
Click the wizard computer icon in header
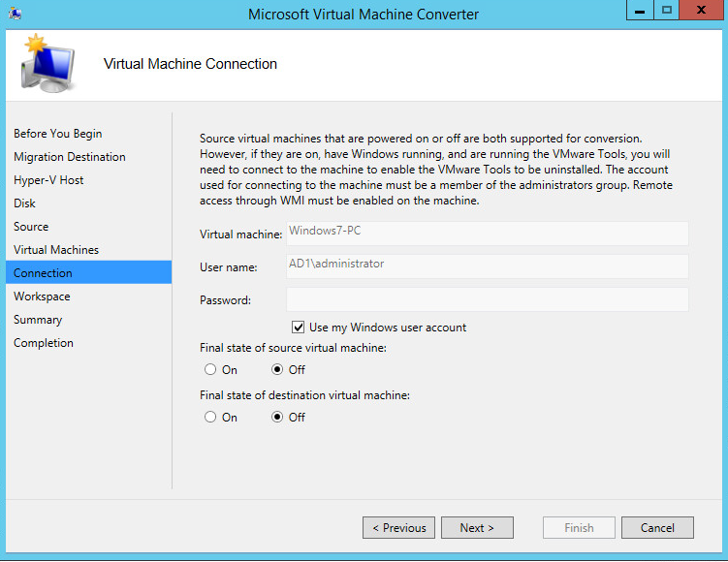click(x=47, y=63)
